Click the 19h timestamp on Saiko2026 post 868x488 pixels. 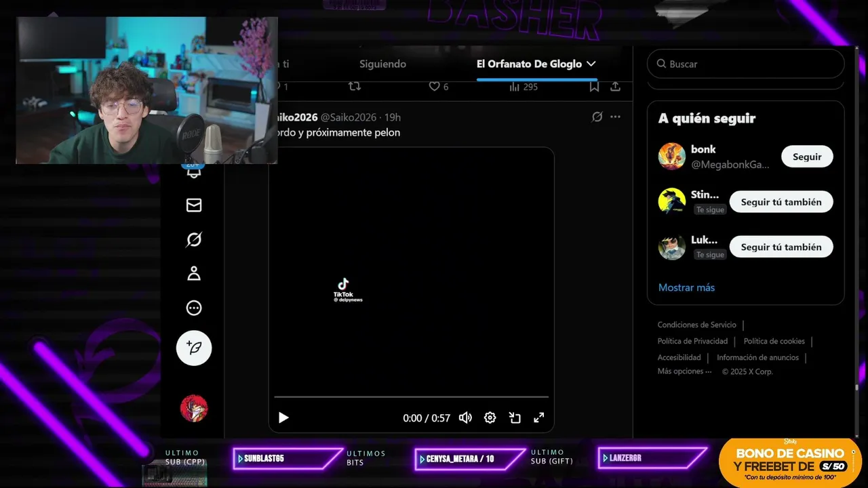[x=393, y=117]
